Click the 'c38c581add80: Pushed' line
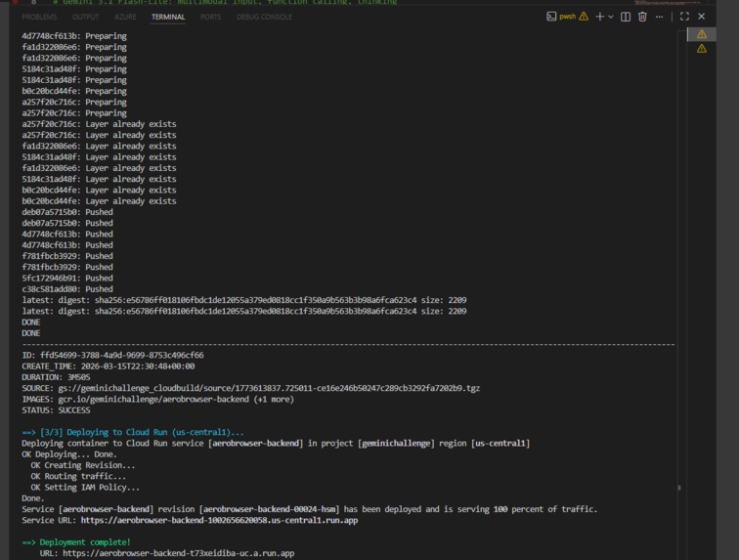 pos(67,289)
